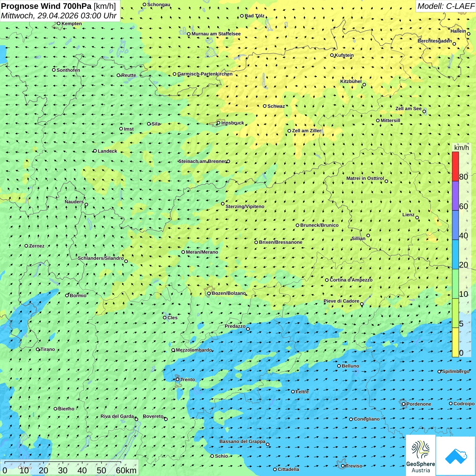
Task: Click the Lienz city marker
Action: pos(417,218)
